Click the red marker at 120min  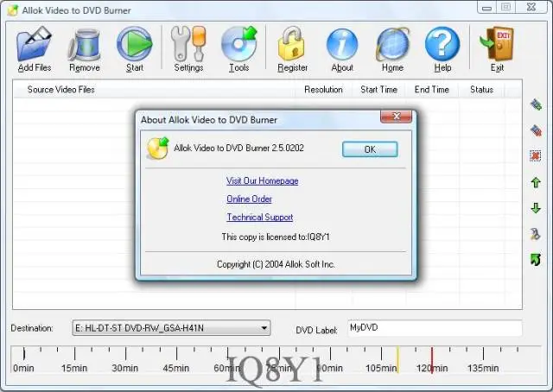(x=432, y=359)
